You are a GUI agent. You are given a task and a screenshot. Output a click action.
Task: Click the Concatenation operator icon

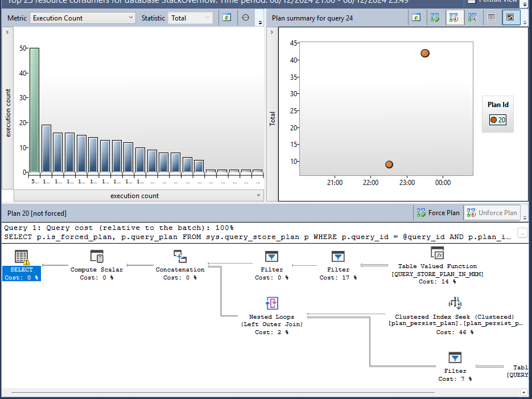tap(180, 256)
